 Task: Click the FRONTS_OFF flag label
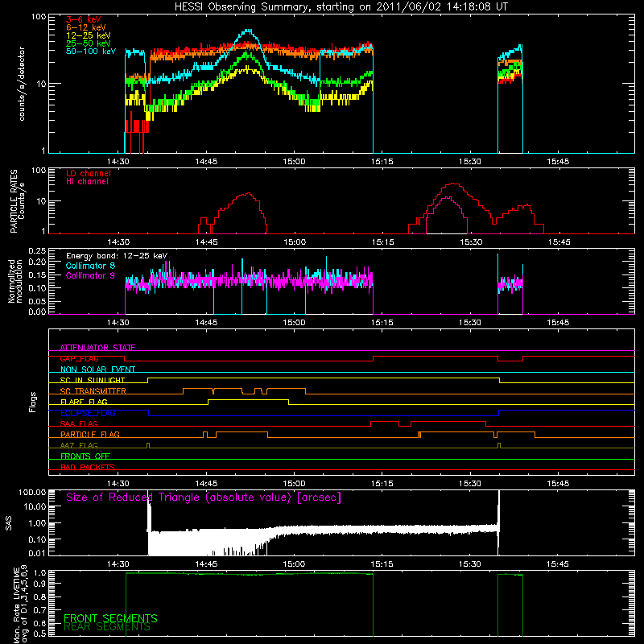(85, 456)
